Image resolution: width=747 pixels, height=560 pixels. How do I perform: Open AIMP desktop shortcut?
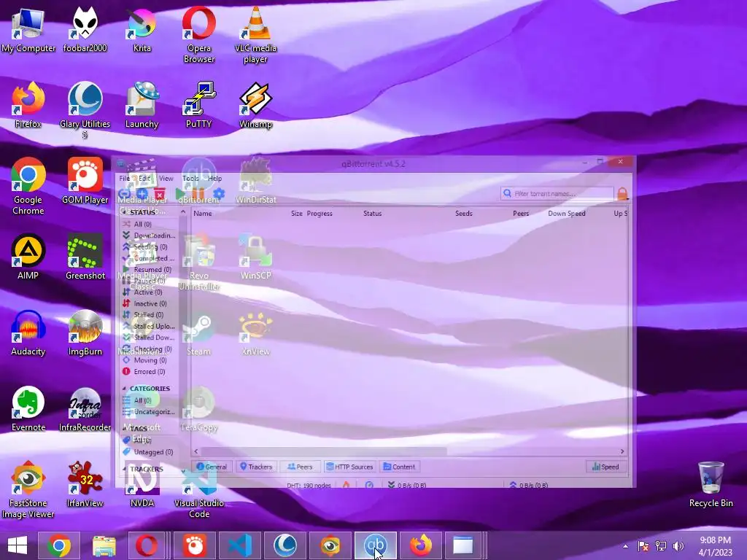[x=28, y=257]
